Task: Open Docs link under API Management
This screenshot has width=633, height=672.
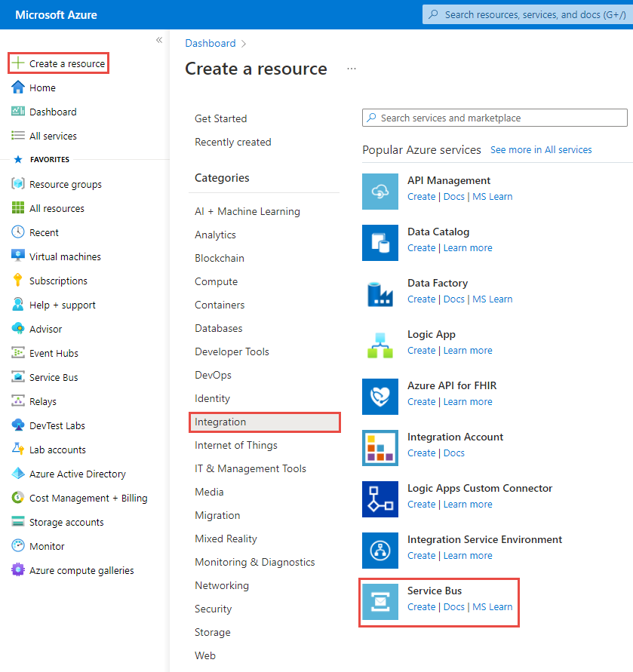Action: [453, 196]
